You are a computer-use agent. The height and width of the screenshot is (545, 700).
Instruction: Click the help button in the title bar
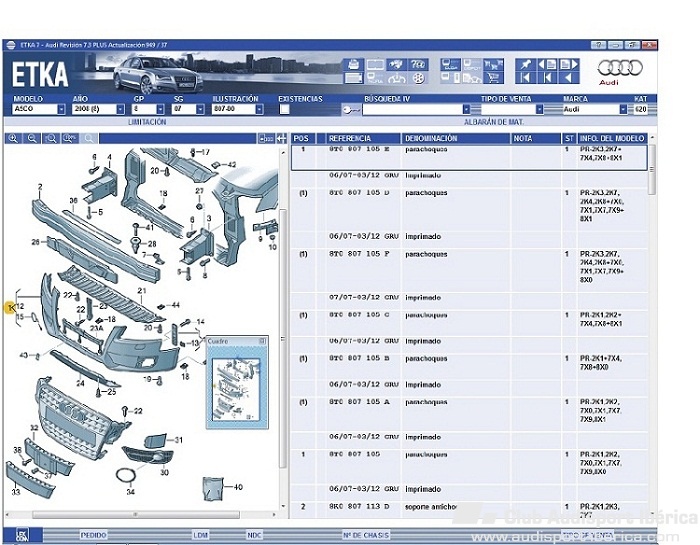(x=599, y=45)
